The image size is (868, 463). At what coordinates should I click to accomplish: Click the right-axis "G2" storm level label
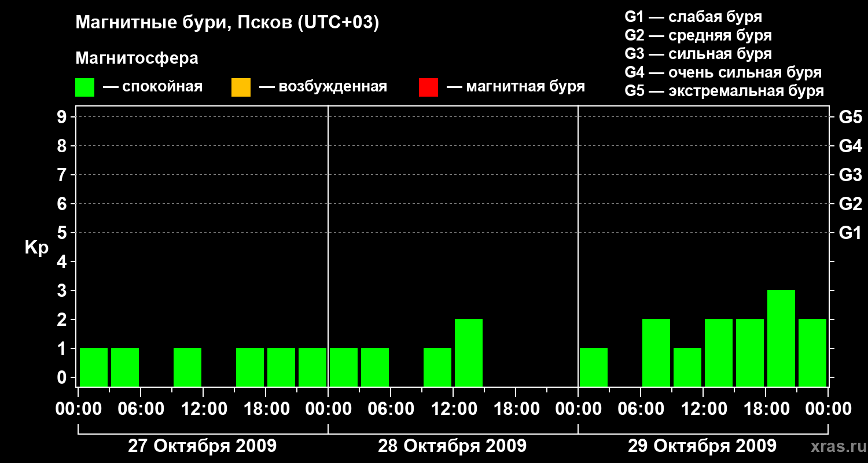pos(850,204)
